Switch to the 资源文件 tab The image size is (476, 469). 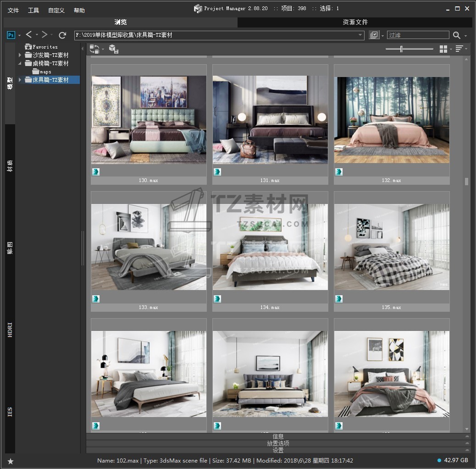click(355, 22)
